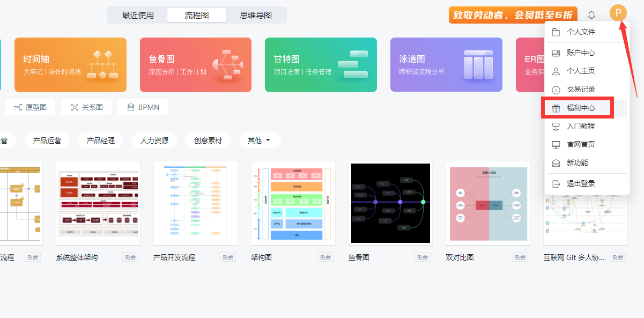Screen dimensions: 644x318
Task: Click the gift icon beside 福利中心
Action: tap(556, 108)
